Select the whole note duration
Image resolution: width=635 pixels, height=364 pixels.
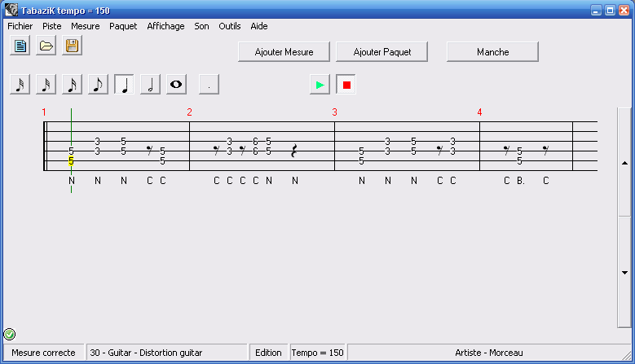(176, 85)
